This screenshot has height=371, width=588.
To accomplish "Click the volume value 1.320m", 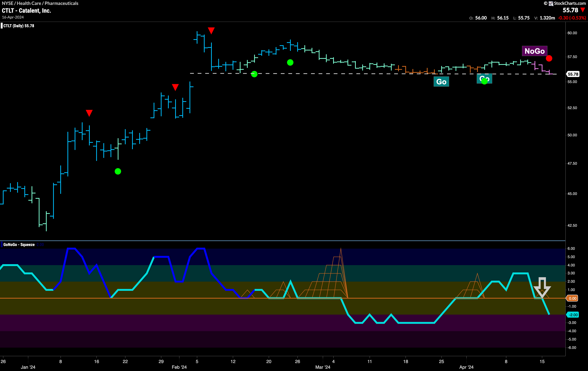I will point(547,18).
